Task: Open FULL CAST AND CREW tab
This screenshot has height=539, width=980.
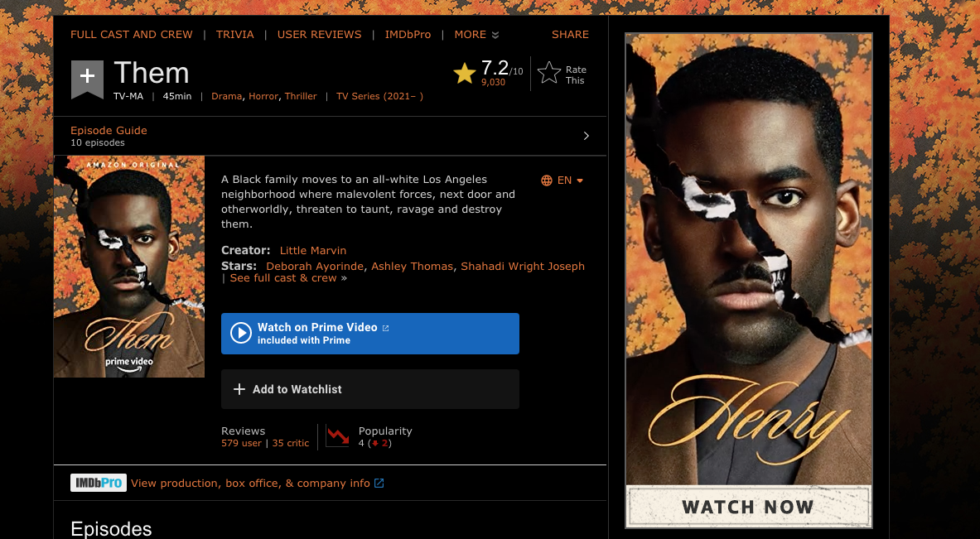Action: (131, 35)
